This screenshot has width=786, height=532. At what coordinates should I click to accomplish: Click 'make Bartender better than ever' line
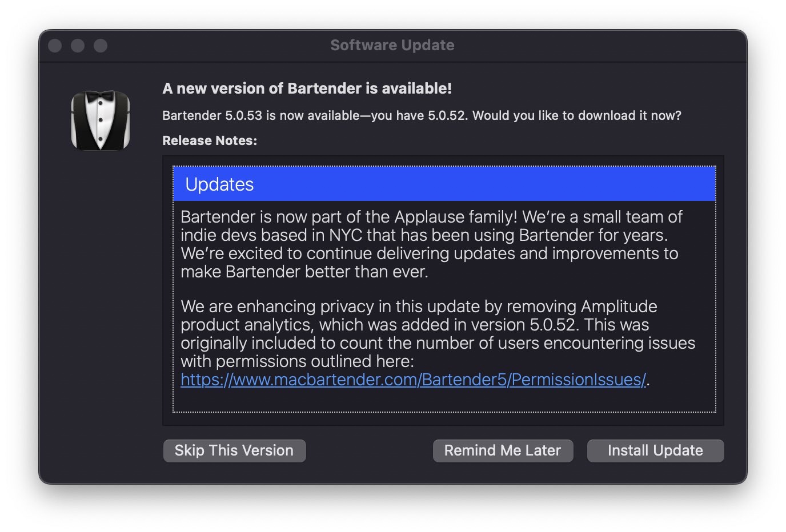[304, 272]
